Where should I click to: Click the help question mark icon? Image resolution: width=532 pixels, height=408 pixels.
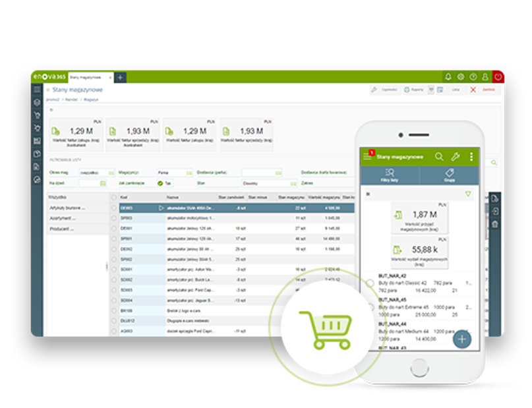(473, 76)
